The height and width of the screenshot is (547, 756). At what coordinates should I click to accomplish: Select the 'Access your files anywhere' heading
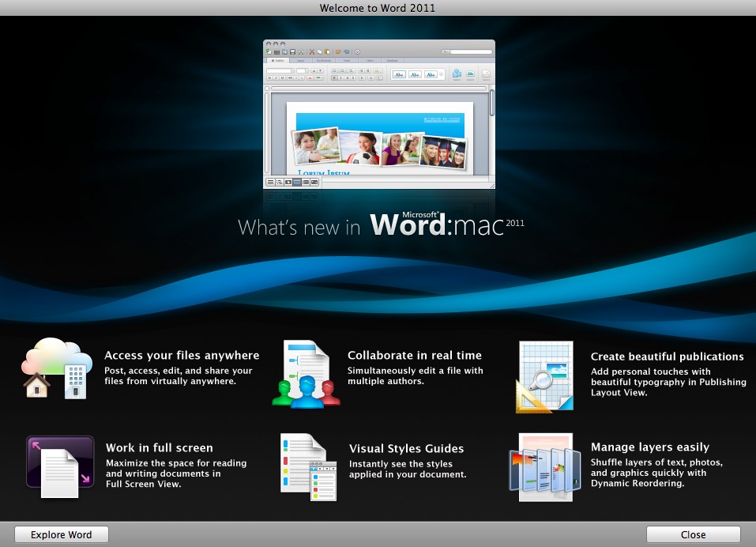coord(182,356)
